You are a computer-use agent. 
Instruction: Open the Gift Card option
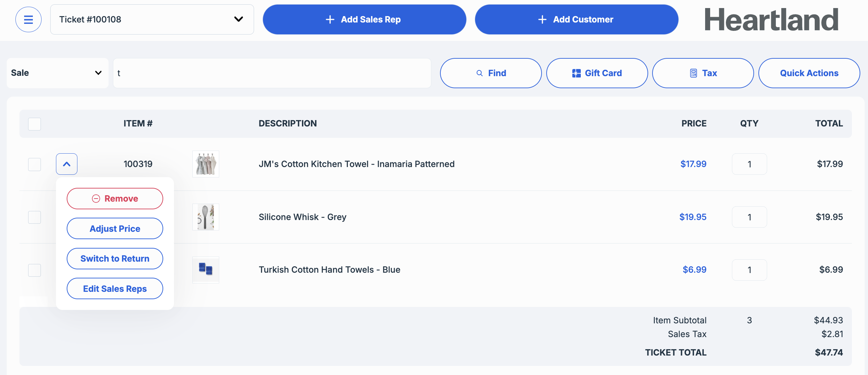[597, 73]
